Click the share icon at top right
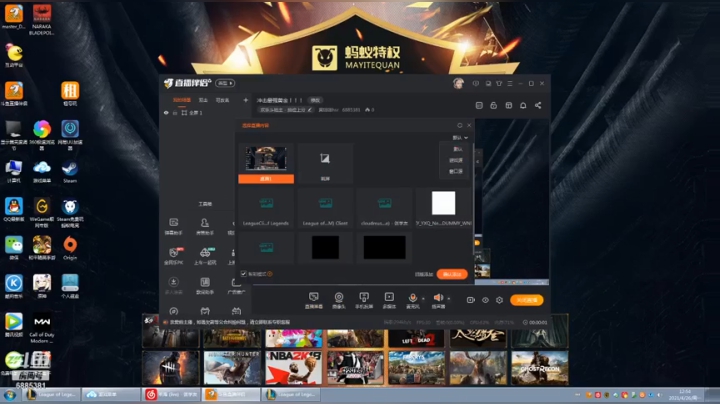The width and height of the screenshot is (720, 404). coord(538,106)
